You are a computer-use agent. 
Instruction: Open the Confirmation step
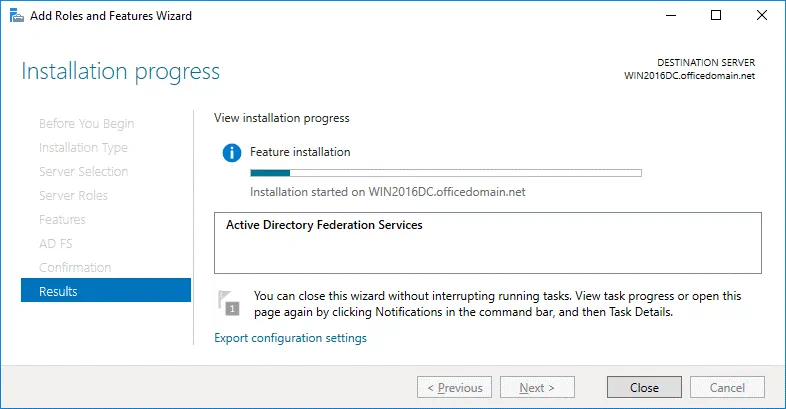(x=74, y=268)
